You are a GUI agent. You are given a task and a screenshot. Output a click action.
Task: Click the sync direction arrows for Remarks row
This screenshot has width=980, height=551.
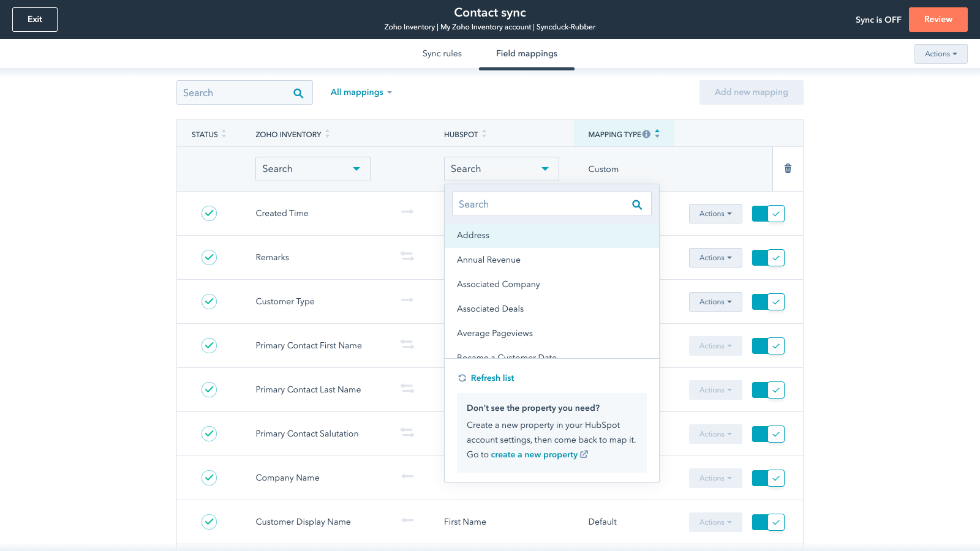pos(407,257)
